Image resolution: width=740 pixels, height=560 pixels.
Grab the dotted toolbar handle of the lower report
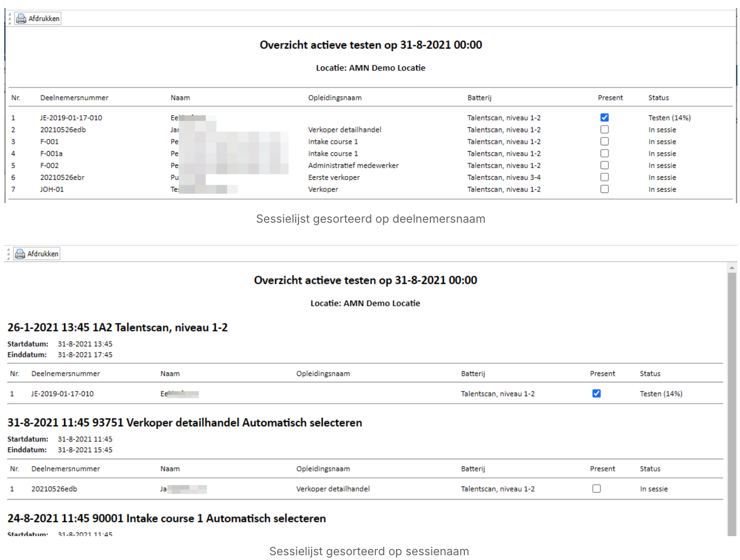point(8,254)
